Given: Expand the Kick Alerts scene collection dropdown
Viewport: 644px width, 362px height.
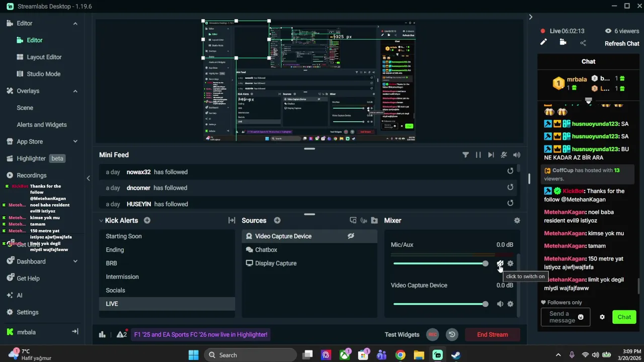Looking at the screenshot, I should tap(101, 220).
